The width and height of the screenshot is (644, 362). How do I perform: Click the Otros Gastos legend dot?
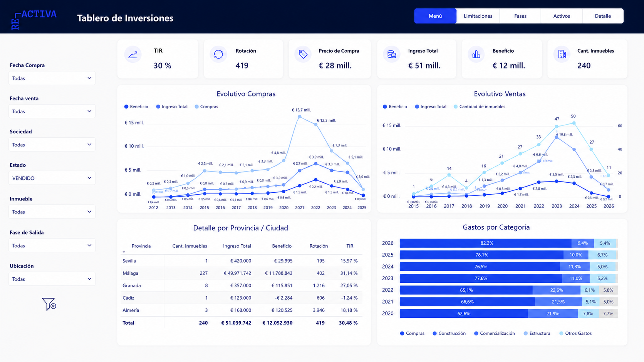click(x=561, y=334)
